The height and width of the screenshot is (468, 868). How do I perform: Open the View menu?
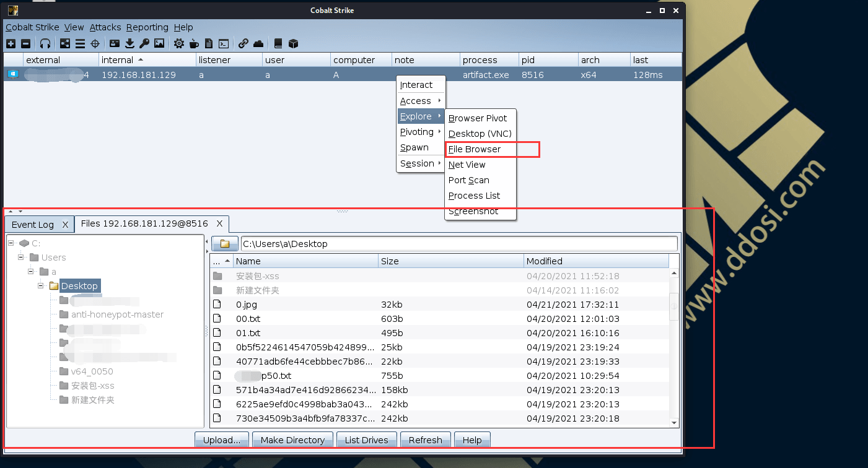coord(74,27)
